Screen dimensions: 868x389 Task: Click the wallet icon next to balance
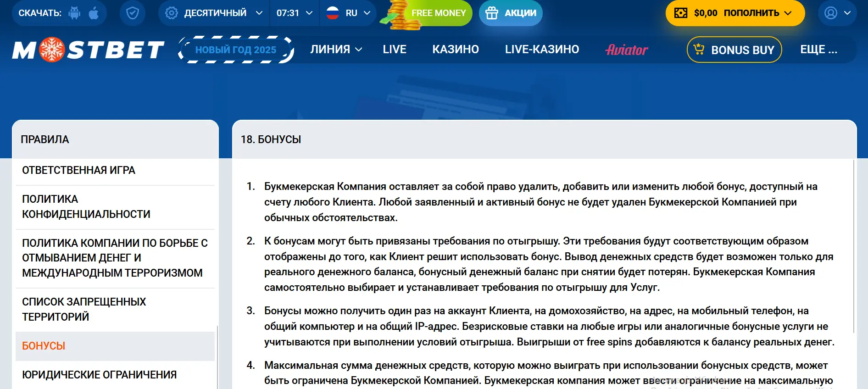[x=681, y=13]
